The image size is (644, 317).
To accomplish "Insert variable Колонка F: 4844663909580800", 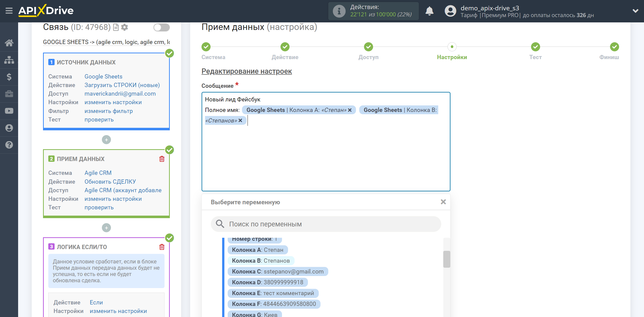I will (x=274, y=304).
